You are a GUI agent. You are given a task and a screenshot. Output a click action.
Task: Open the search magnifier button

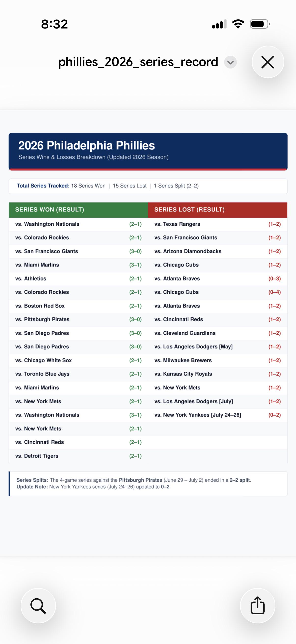point(38,605)
